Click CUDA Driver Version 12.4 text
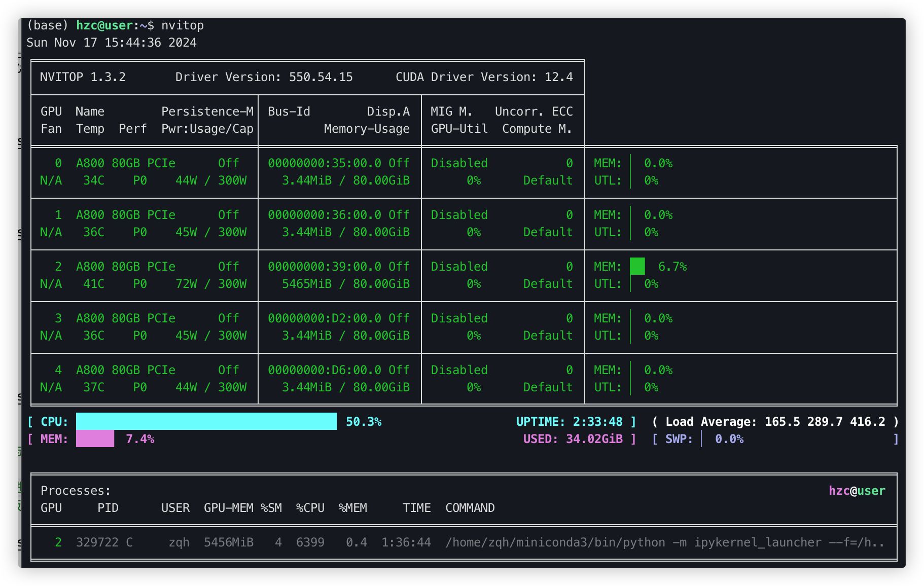 point(484,77)
